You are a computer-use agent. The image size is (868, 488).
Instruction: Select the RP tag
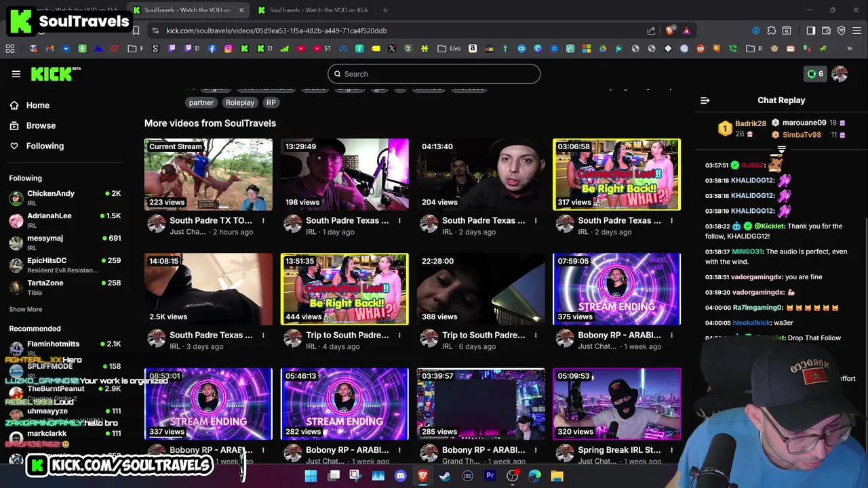271,102
